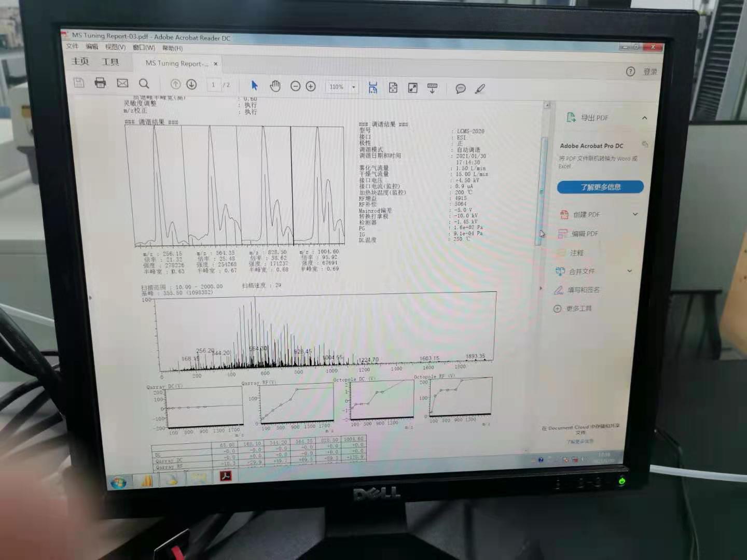
Task: Click the print icon in toolbar
Action: [x=100, y=82]
